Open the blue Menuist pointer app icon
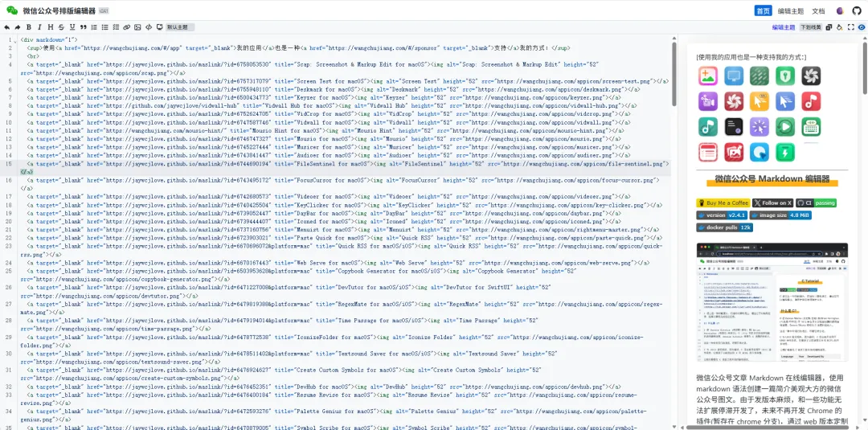This screenshot has height=430, width=868. pyautogui.click(x=759, y=152)
